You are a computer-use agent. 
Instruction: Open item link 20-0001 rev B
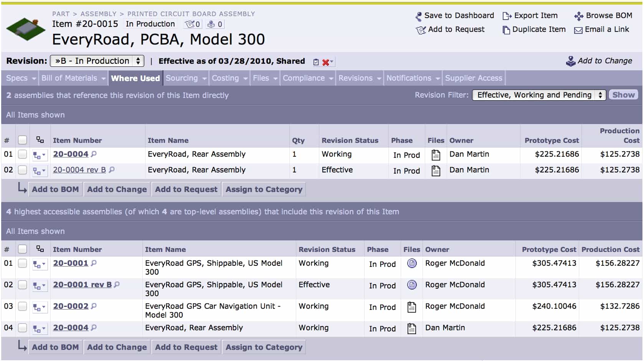(x=82, y=285)
